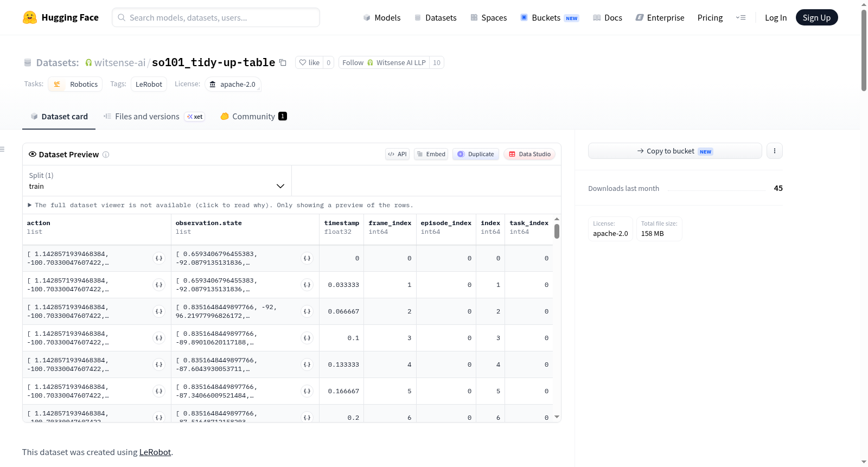Expand observation.state cell JSON in the frame_index 0 row
Viewport: 868px width, 467px height.
[x=307, y=258]
